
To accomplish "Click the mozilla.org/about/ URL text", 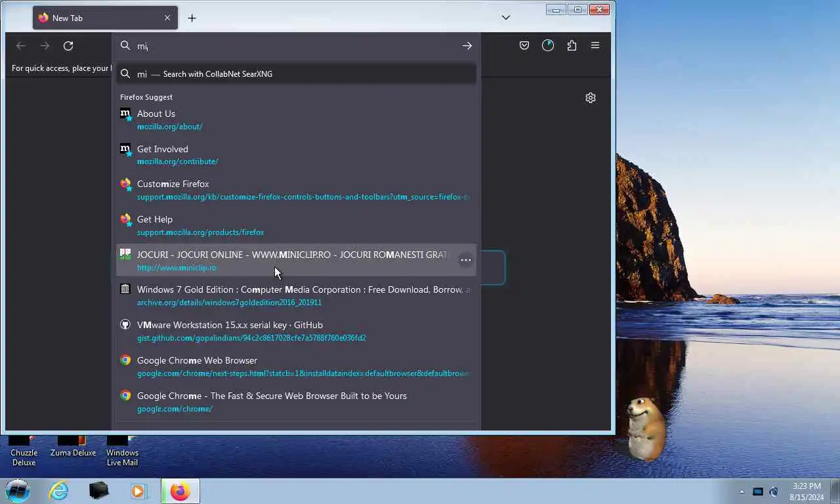I will click(169, 127).
